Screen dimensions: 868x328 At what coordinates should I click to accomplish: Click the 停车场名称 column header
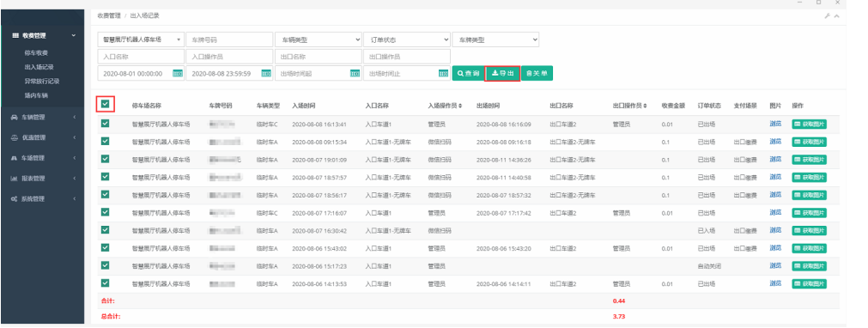point(146,106)
